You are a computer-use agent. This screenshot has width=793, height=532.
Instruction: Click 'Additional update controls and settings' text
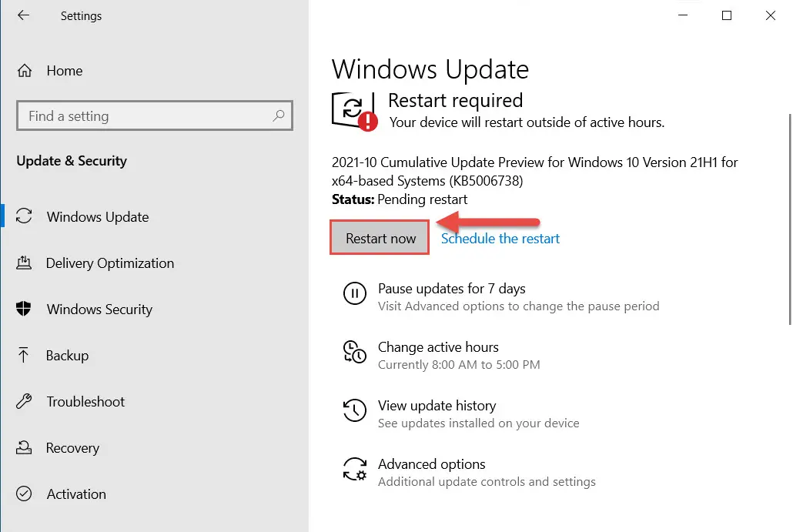[487, 481]
